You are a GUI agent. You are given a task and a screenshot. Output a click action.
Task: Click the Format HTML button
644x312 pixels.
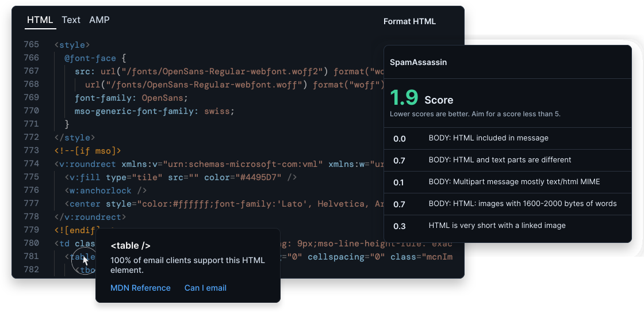point(409,22)
